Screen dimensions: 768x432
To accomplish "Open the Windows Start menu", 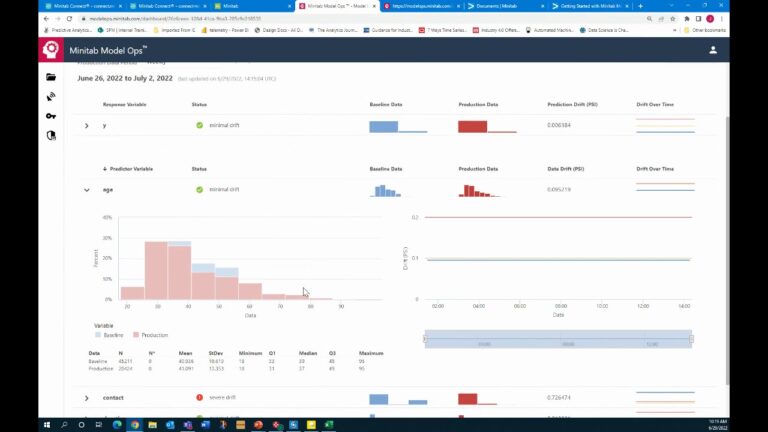I will pos(47,425).
